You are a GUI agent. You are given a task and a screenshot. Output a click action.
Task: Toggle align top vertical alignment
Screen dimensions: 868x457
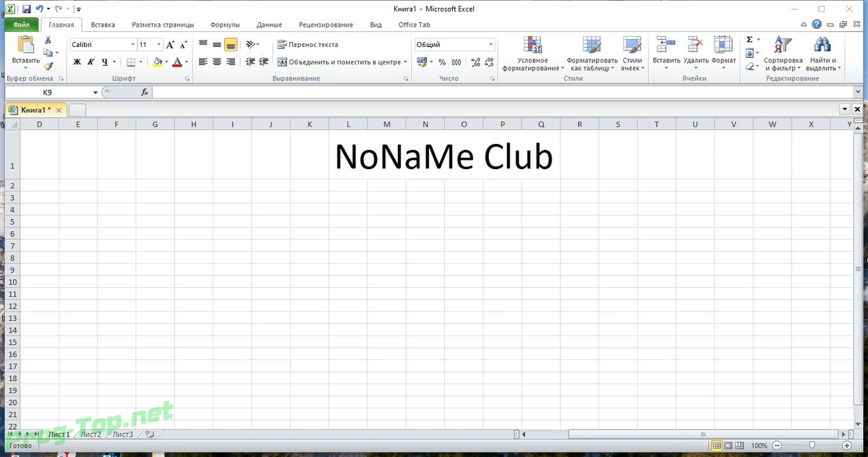[x=203, y=45]
